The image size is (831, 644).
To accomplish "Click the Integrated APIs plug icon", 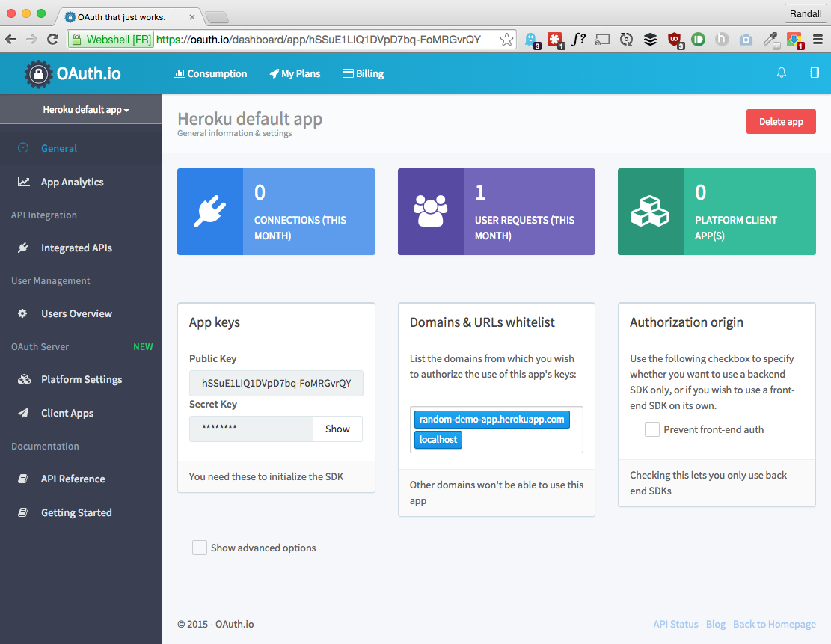I will point(22,248).
